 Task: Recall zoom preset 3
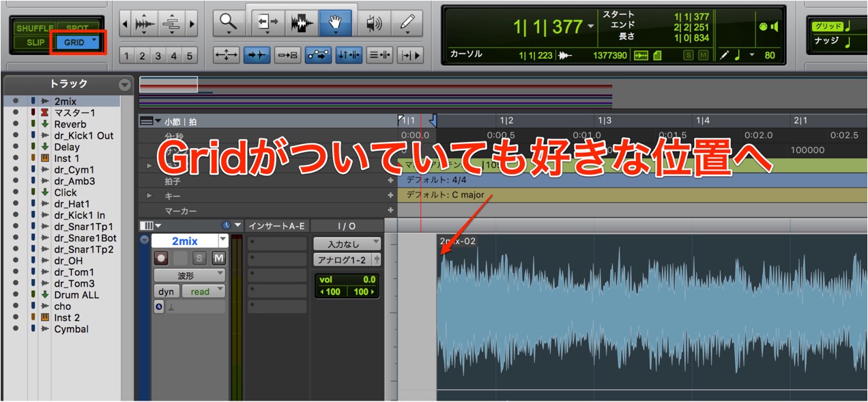pos(158,56)
